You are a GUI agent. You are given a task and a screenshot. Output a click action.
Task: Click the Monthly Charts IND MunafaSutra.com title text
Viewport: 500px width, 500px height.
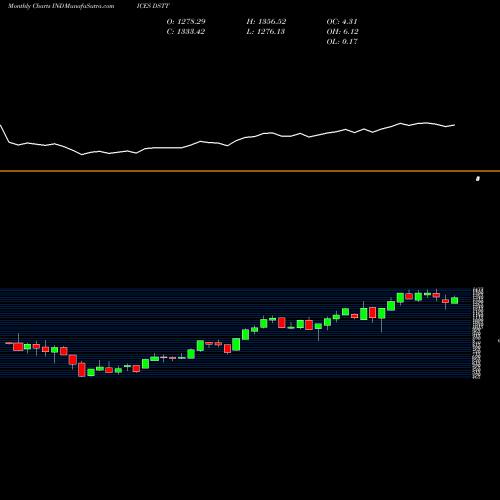pyautogui.click(x=61, y=6)
